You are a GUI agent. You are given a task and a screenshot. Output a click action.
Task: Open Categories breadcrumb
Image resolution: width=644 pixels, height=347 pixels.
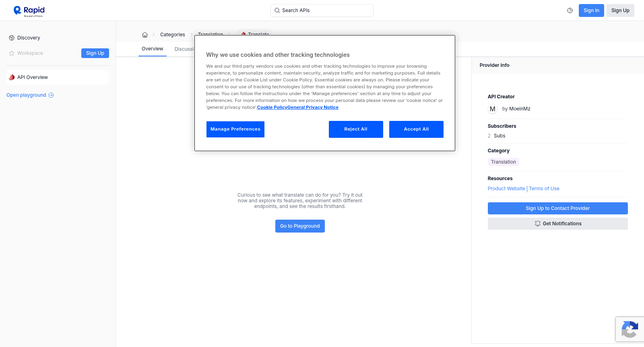[173, 35]
